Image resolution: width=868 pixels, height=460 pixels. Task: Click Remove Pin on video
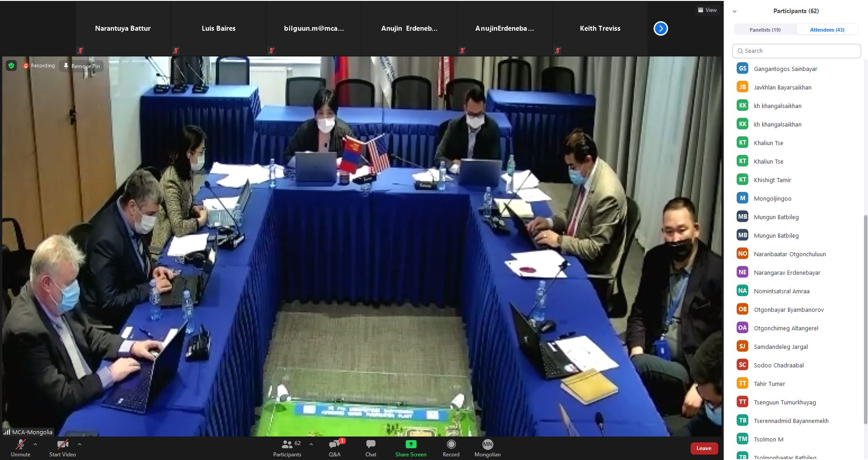point(81,66)
